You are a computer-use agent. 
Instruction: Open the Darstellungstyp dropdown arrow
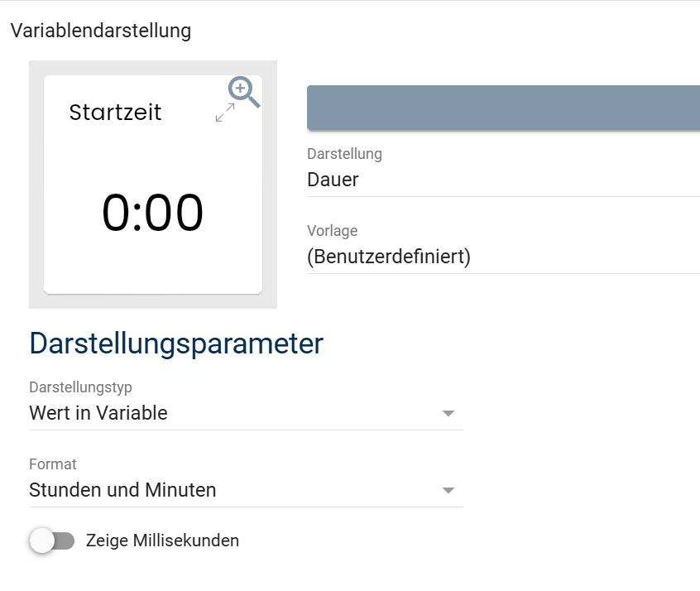click(x=448, y=413)
